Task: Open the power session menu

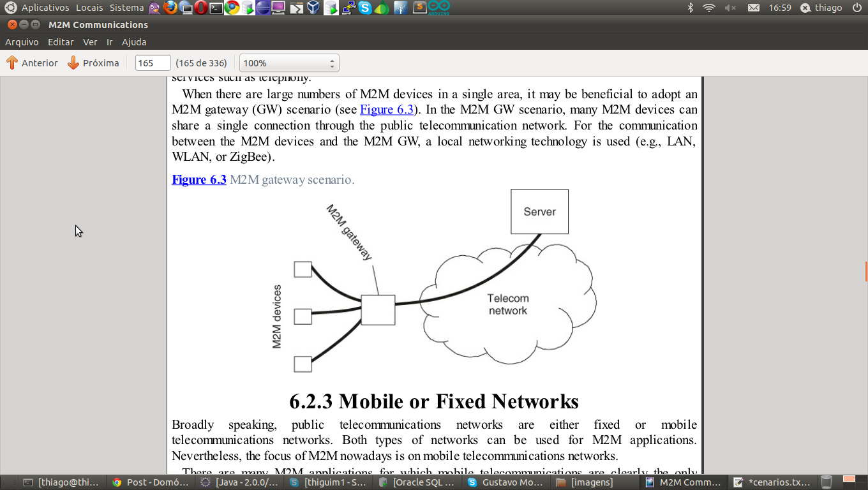Action: [857, 8]
